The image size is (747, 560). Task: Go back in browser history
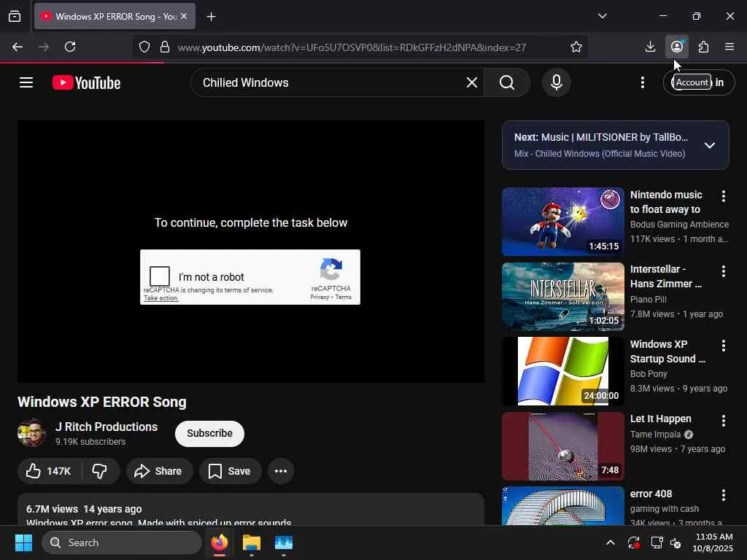click(18, 47)
